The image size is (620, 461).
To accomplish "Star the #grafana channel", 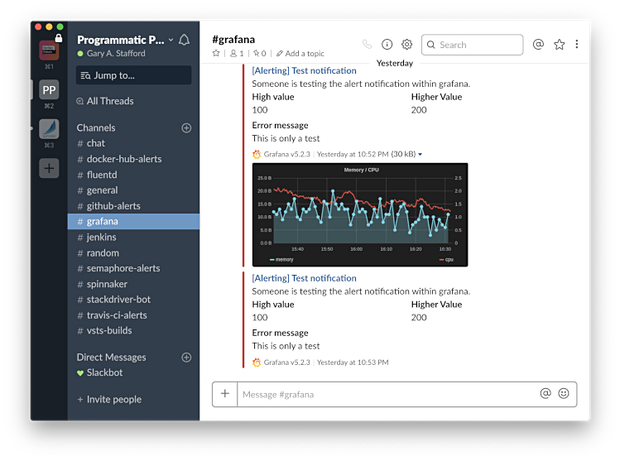I will (x=216, y=53).
